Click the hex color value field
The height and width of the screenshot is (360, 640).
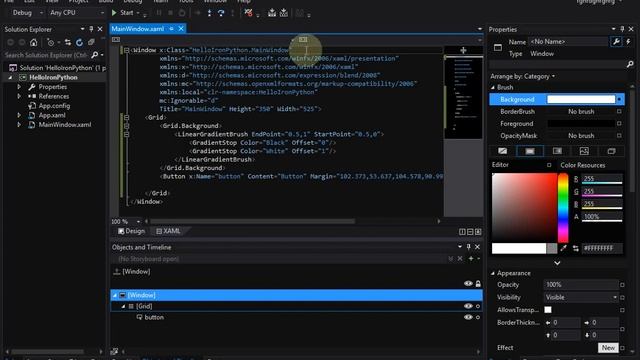pos(602,248)
